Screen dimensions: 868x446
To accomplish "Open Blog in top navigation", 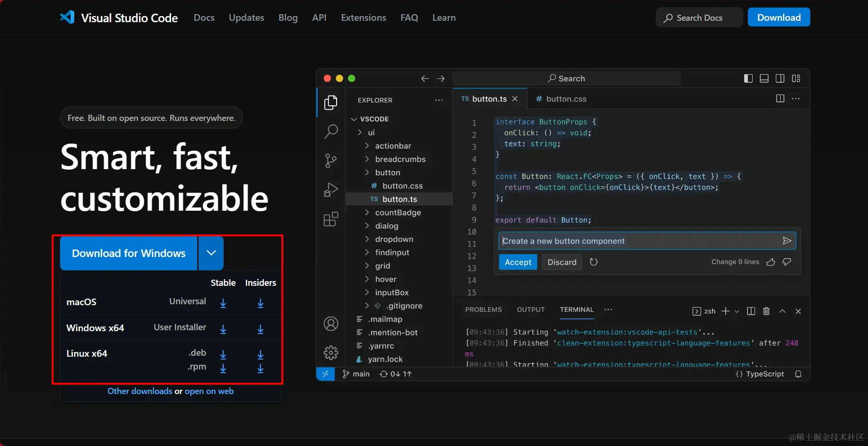I will click(288, 17).
